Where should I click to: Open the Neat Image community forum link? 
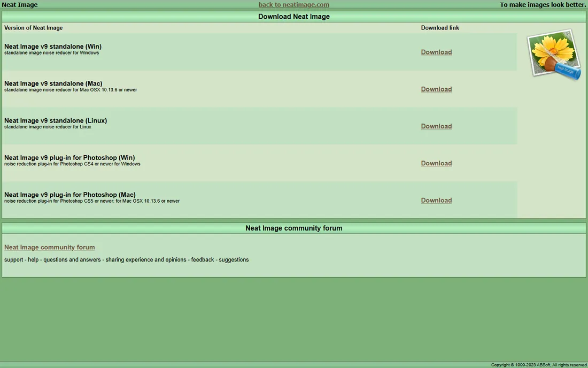pyautogui.click(x=50, y=247)
